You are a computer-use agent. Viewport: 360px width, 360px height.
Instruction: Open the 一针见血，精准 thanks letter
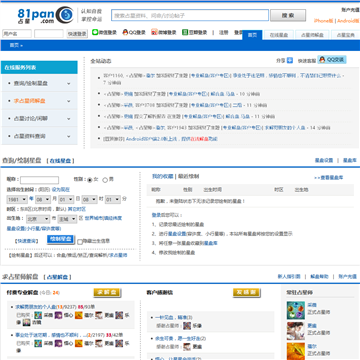(x=171, y=317)
